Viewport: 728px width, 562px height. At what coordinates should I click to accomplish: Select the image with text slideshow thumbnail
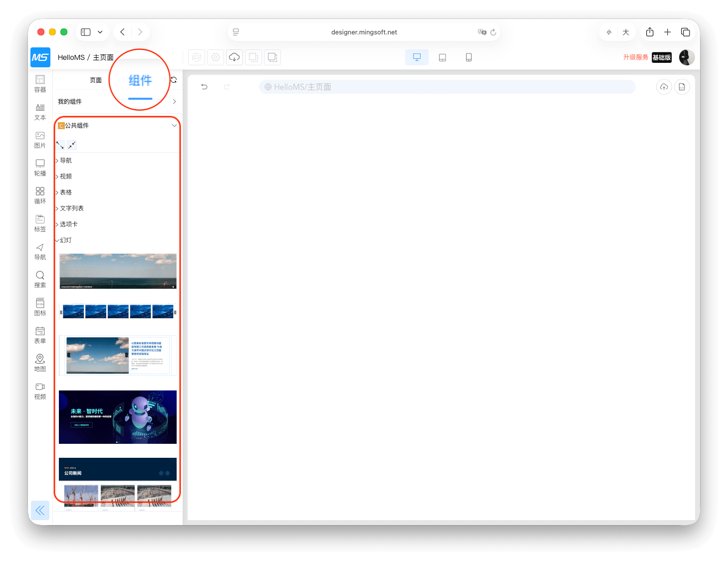coord(118,356)
